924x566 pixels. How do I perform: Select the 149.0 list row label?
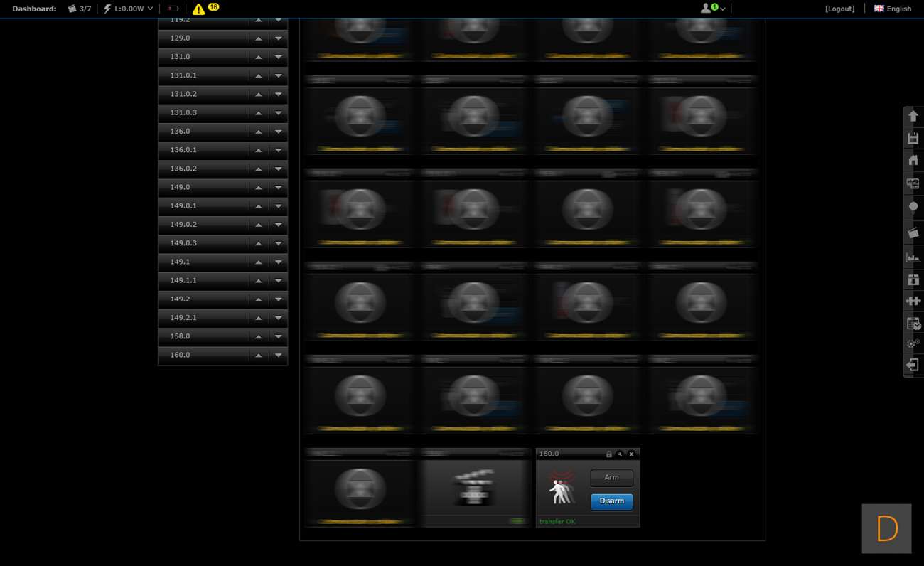[x=180, y=187]
